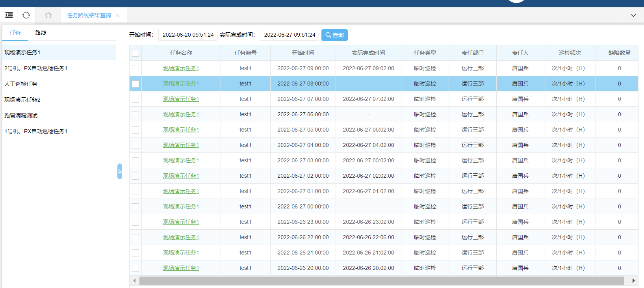Click cell 2022-06-26 22:06:00 completion time
Screen dimensions: 644x288
point(368,237)
